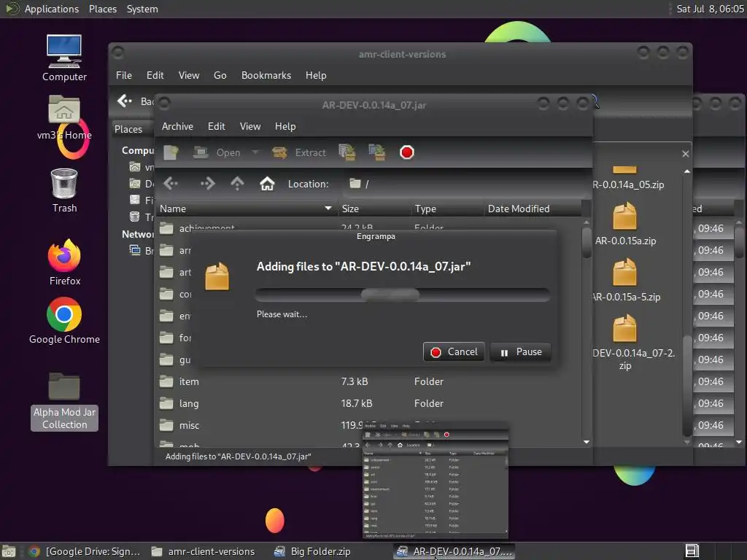Select AR-0.0.15a-5.zip in file manager
Image resolution: width=747 pixels, height=560 pixels.
[x=625, y=281]
